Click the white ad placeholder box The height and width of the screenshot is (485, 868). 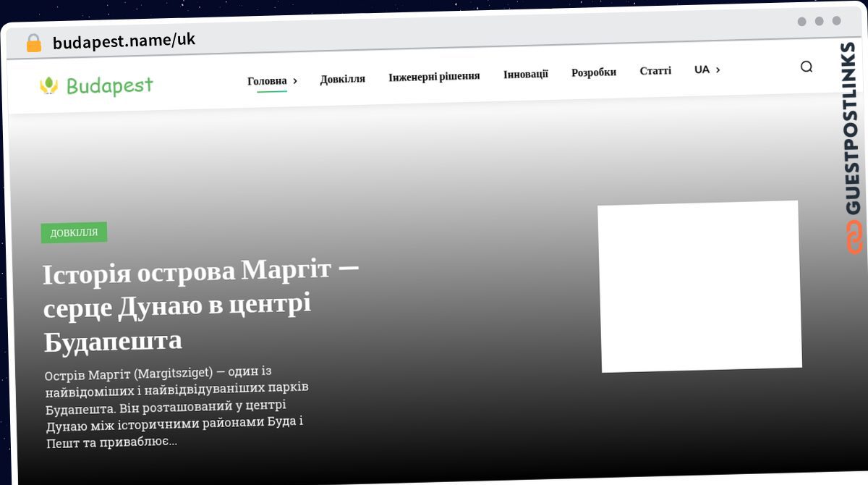coord(699,287)
